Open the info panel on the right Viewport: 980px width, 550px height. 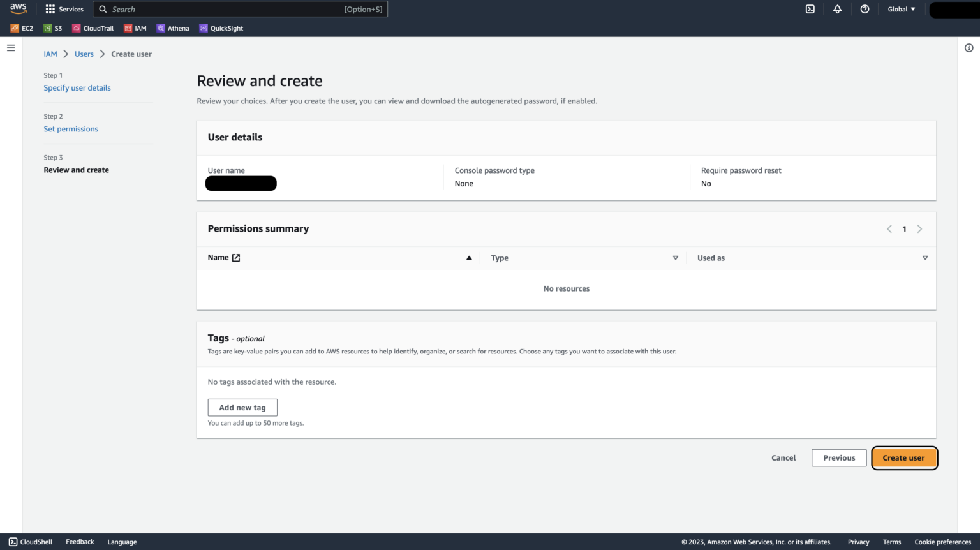click(969, 47)
